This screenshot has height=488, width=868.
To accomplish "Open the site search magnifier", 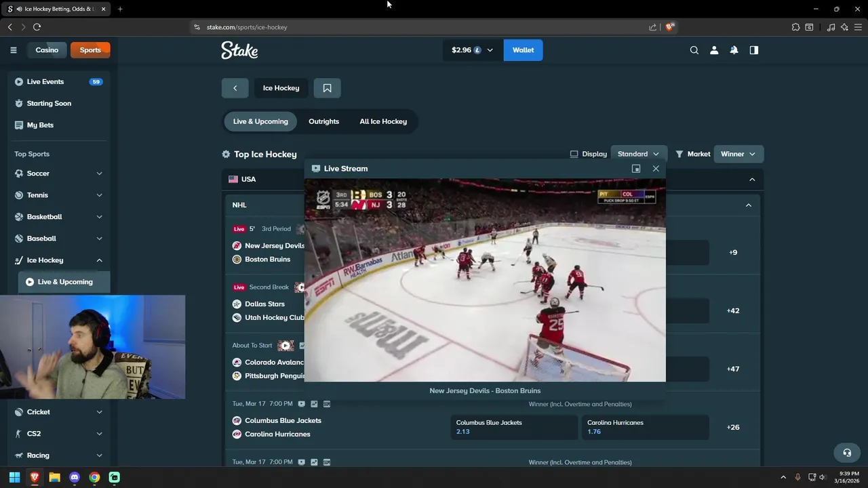I will (x=694, y=50).
